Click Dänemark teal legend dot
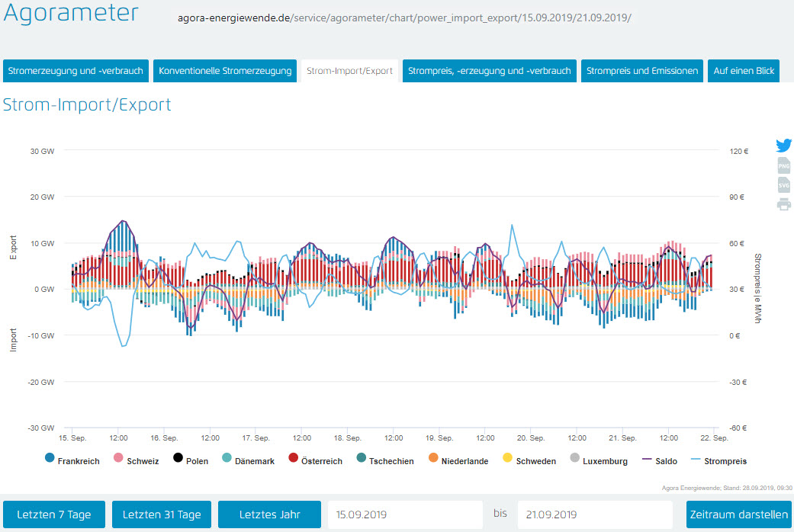Image resolution: width=794 pixels, height=532 pixels. pos(227,458)
